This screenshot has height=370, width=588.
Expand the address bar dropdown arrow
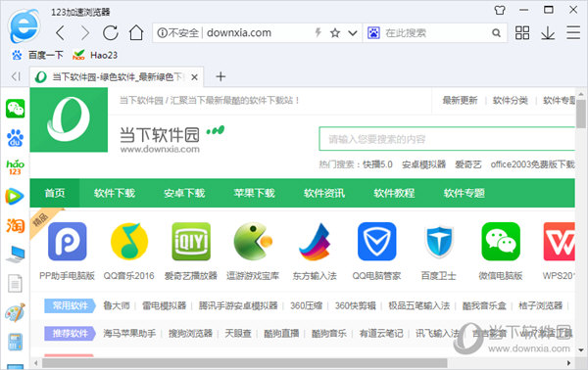click(352, 33)
